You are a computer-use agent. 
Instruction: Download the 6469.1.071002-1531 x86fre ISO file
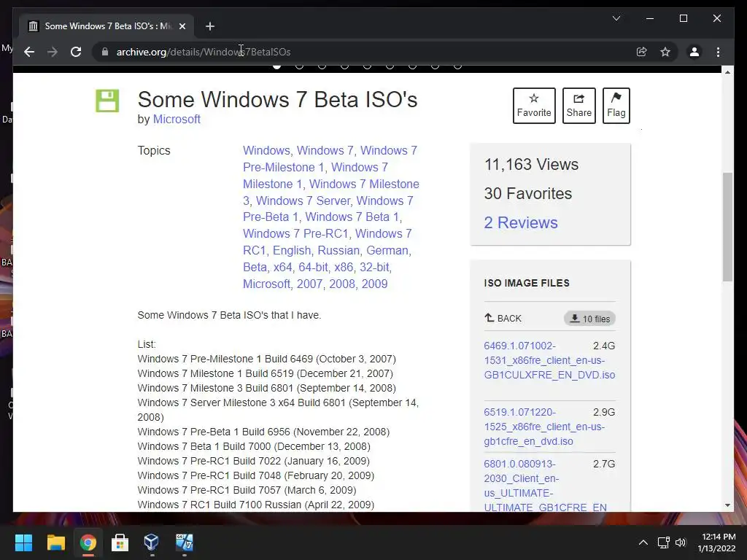point(549,360)
